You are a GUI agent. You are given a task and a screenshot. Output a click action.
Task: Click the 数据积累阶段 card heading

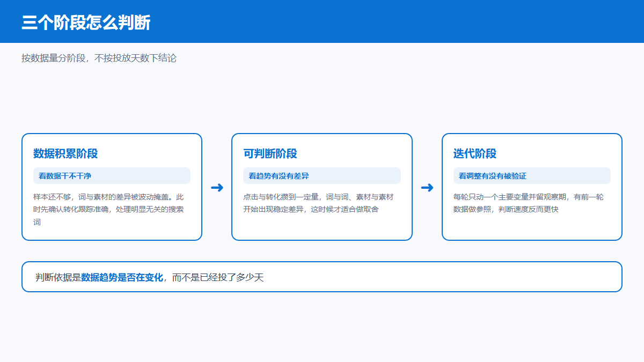[x=65, y=154]
